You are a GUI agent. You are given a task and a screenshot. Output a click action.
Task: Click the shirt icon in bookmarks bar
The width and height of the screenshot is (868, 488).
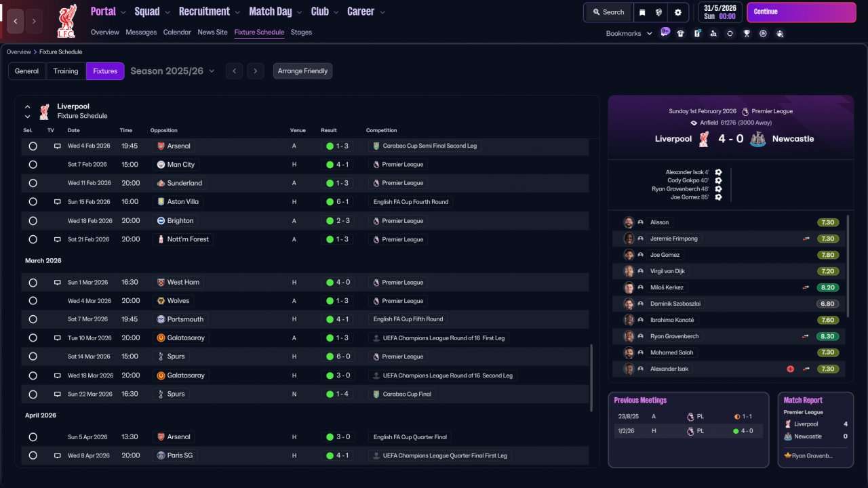pos(681,33)
